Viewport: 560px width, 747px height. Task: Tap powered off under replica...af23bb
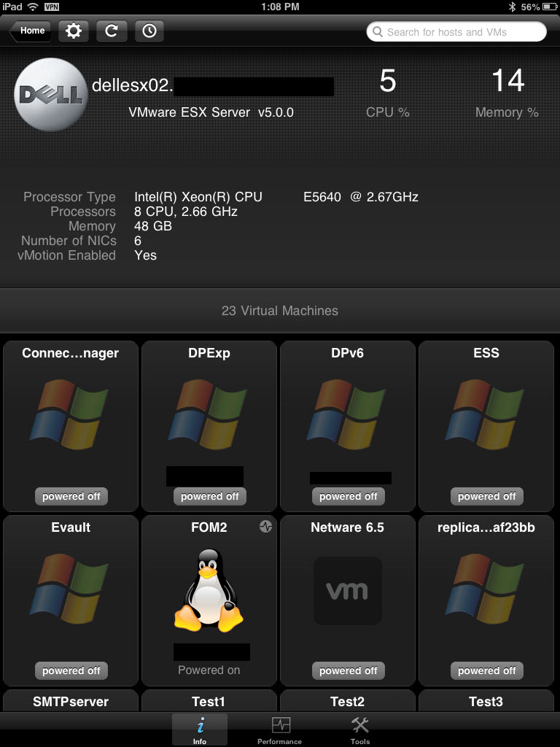[486, 670]
